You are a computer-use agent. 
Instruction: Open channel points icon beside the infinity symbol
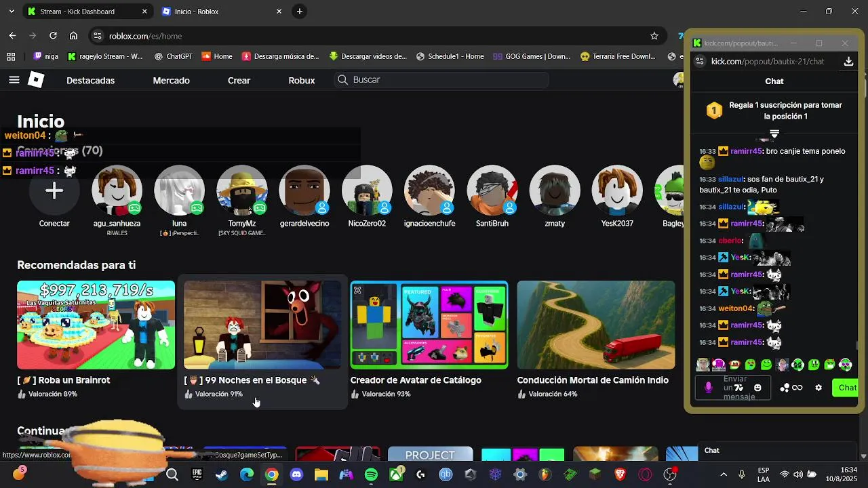click(x=785, y=388)
